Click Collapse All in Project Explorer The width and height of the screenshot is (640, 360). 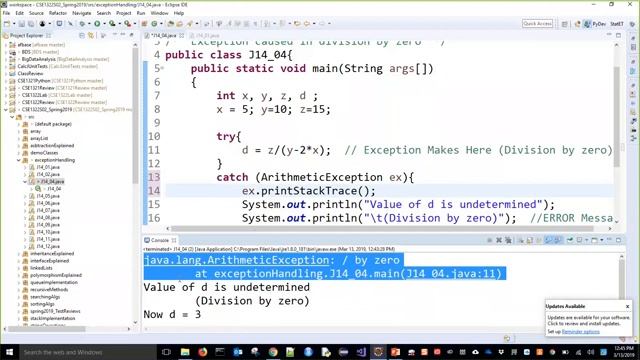(x=81, y=36)
